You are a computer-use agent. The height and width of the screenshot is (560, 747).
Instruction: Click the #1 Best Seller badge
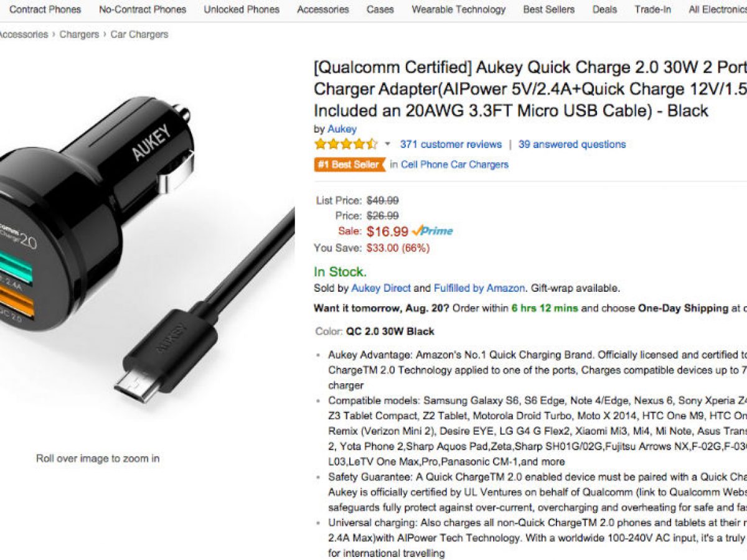349,165
